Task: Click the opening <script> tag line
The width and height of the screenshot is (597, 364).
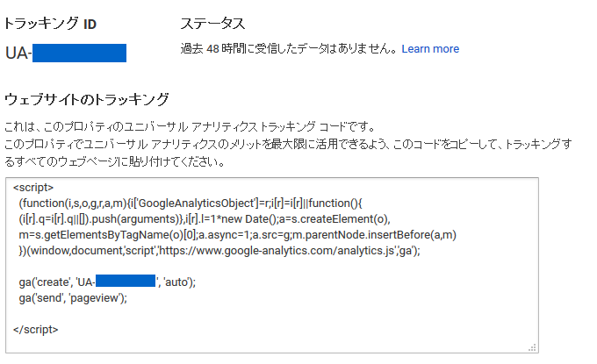Action: click(33, 188)
